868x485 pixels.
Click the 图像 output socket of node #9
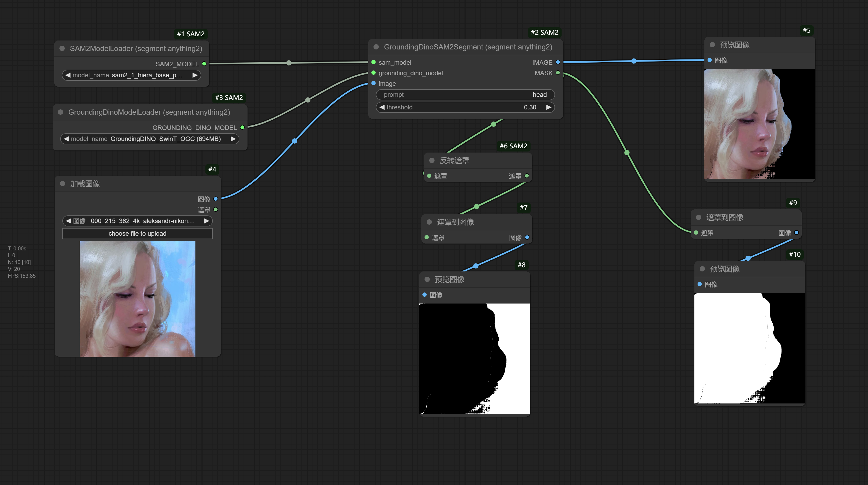click(x=796, y=233)
